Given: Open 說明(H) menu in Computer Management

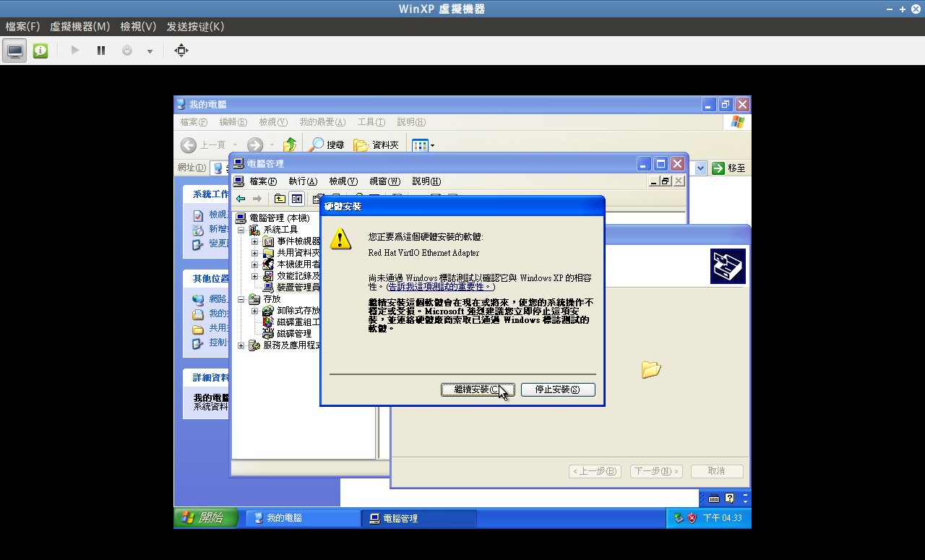Looking at the screenshot, I should click(426, 181).
